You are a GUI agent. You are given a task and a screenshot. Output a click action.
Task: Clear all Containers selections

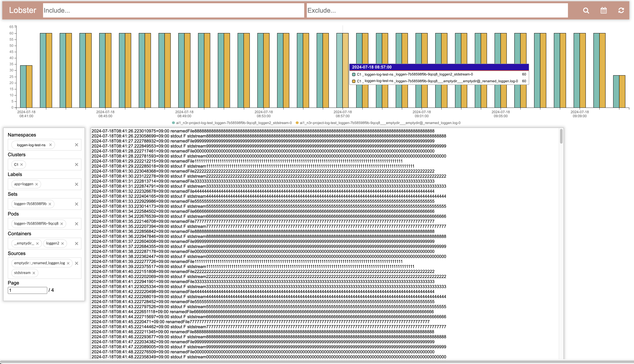(x=76, y=244)
